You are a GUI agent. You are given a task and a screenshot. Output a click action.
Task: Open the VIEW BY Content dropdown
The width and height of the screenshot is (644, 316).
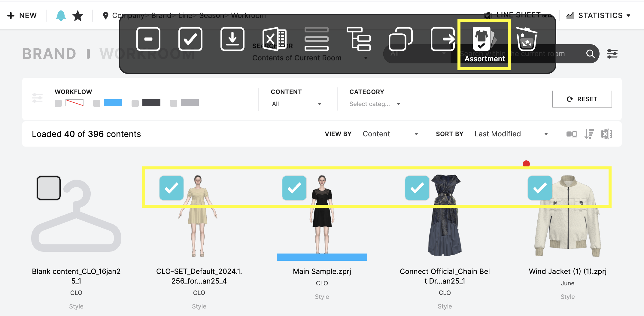coord(390,134)
